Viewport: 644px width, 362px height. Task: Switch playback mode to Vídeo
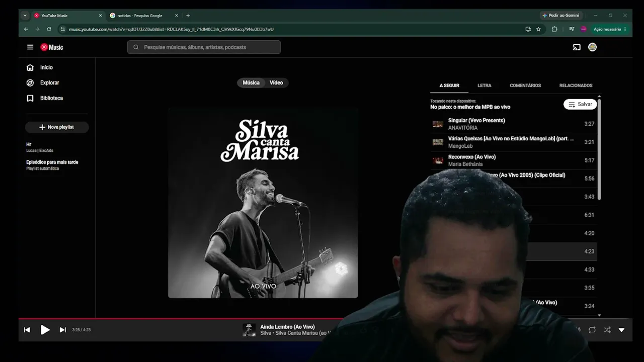click(x=276, y=82)
